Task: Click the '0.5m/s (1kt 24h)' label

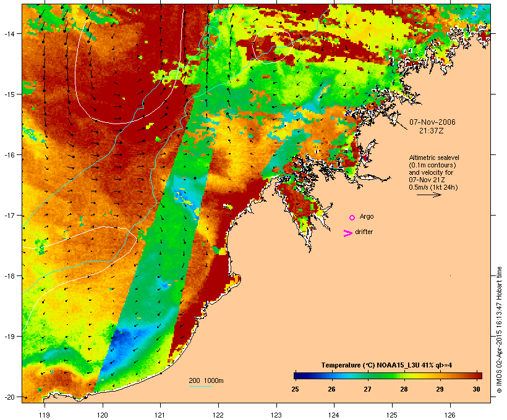Action: (433, 187)
